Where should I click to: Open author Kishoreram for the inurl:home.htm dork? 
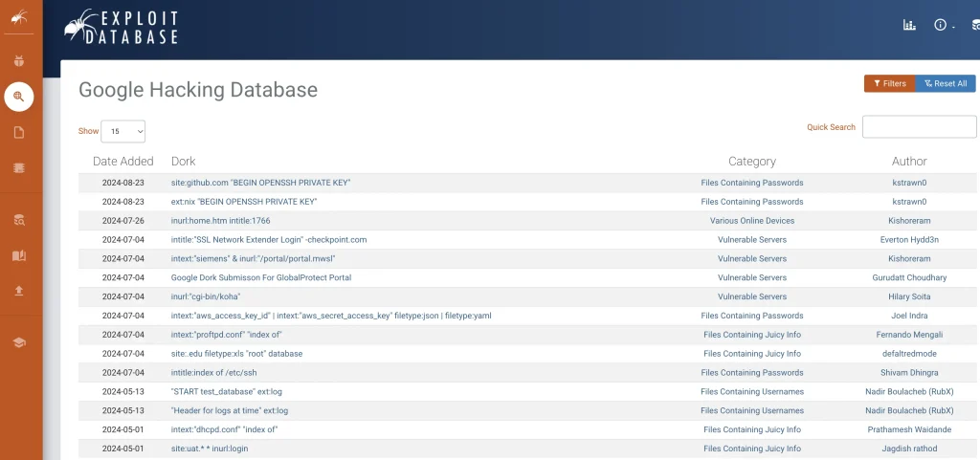[x=909, y=221]
